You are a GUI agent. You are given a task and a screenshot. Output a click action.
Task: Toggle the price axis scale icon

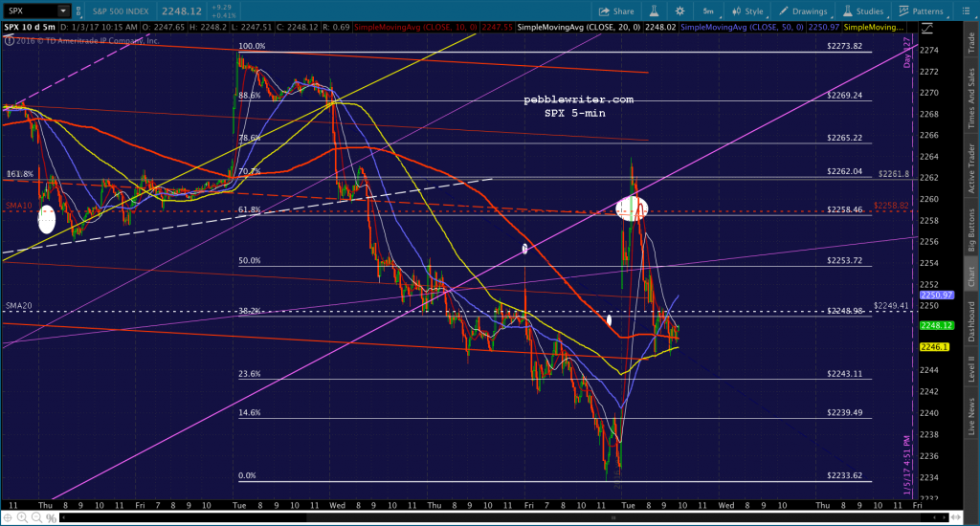click(x=926, y=28)
